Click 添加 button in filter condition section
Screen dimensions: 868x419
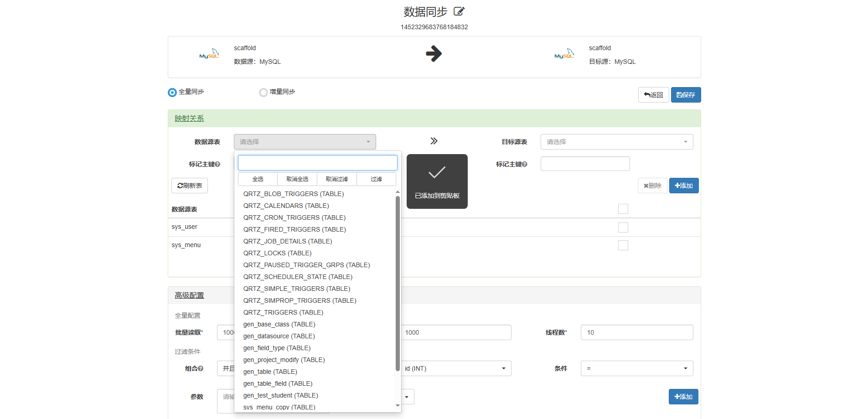(683, 397)
